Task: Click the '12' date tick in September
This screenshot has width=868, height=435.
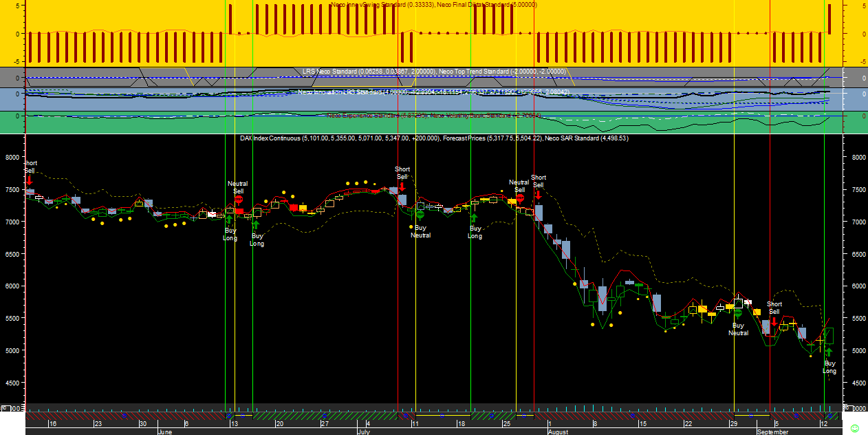Action: (823, 424)
